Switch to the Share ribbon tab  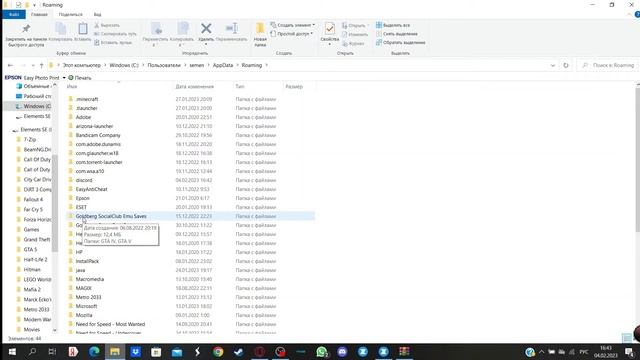click(x=70, y=14)
